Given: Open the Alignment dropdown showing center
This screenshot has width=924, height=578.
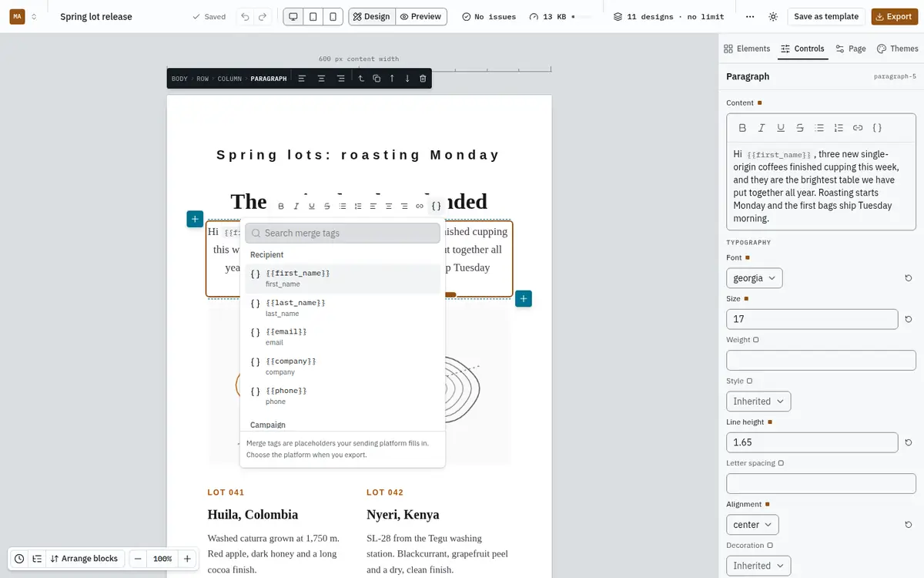Looking at the screenshot, I should (x=752, y=525).
